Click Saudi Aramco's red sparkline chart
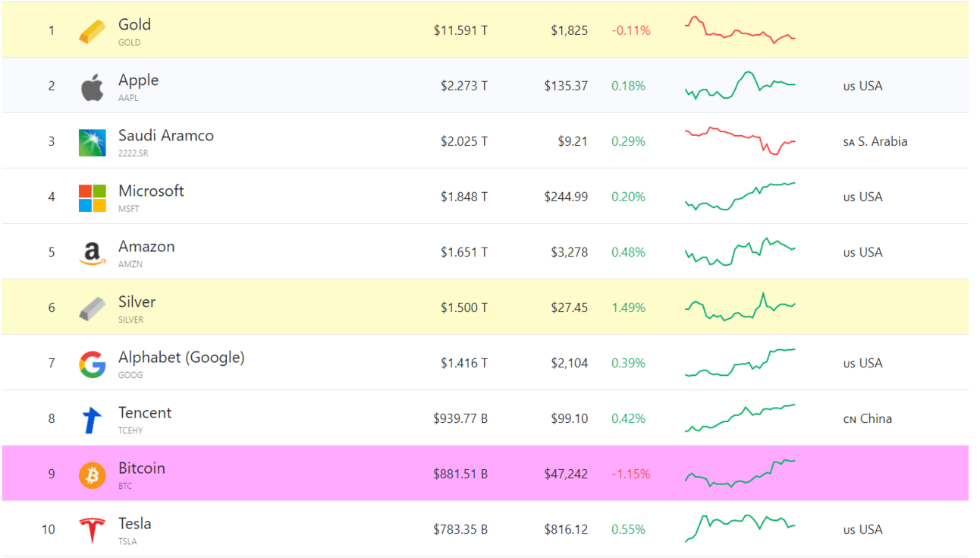 click(740, 140)
